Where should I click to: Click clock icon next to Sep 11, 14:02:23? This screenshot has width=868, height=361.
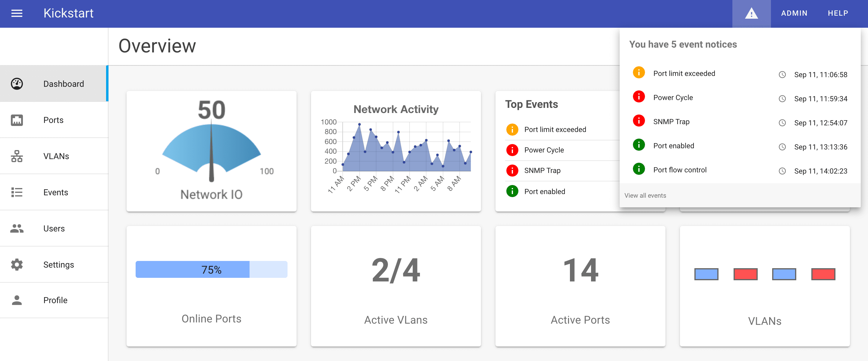782,171
